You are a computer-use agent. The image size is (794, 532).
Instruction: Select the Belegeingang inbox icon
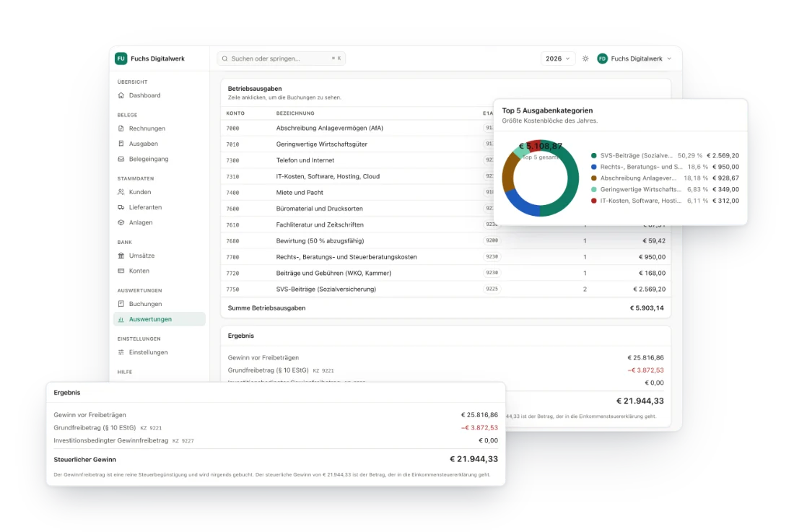121,159
